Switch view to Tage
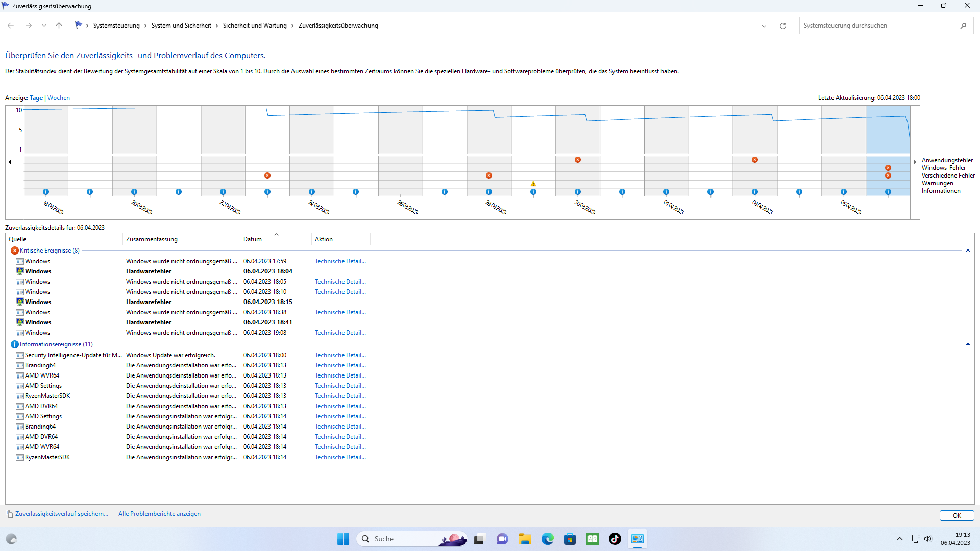 click(x=36, y=98)
